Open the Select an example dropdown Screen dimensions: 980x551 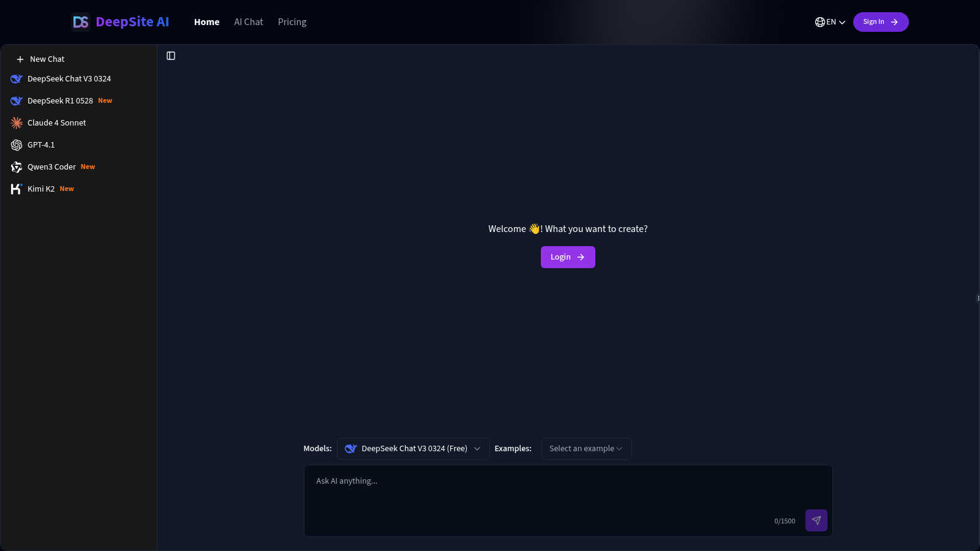point(586,449)
